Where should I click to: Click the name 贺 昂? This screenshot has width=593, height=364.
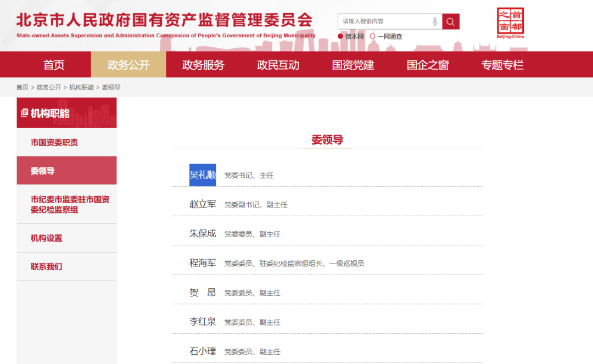point(203,293)
